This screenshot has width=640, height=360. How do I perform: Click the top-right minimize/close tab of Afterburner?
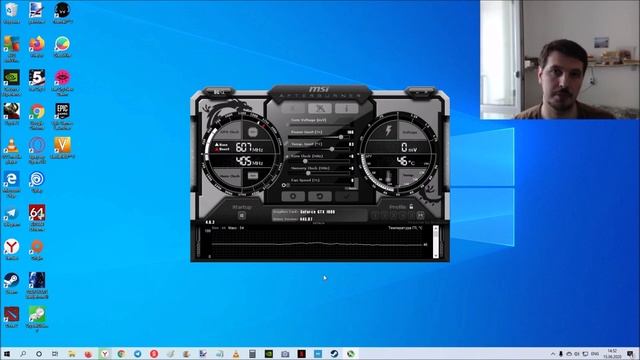pyautogui.click(x=420, y=92)
